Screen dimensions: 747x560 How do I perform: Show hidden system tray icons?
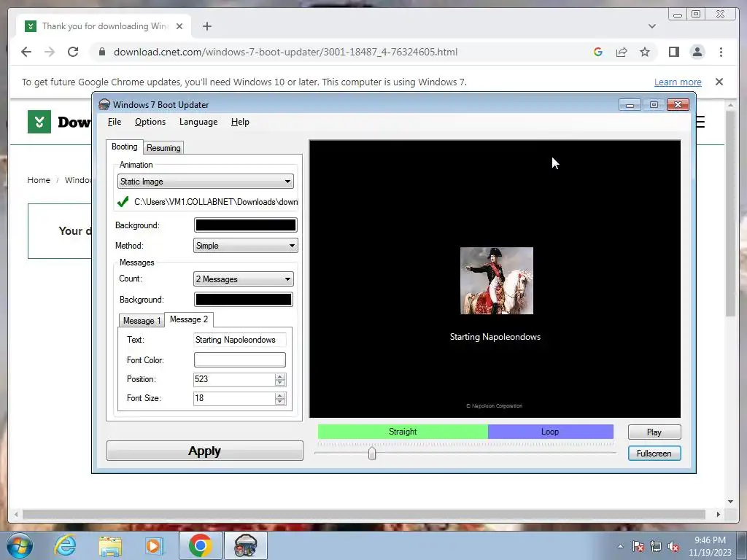pos(620,546)
